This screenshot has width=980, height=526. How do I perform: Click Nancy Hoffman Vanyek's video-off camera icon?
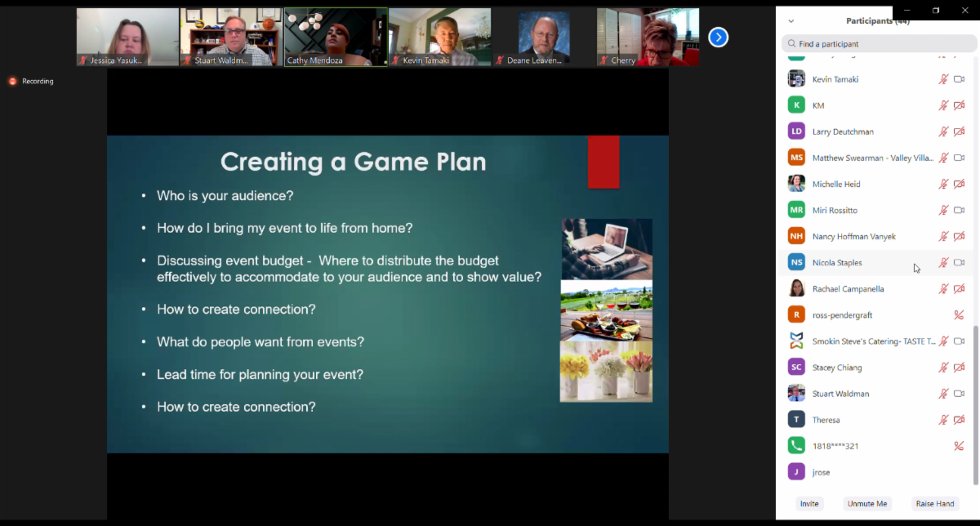tap(960, 236)
